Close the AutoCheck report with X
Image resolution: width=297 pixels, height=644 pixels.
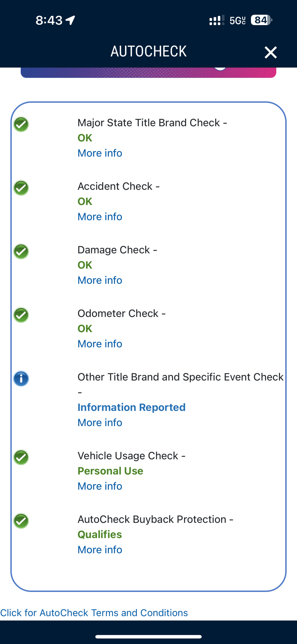(271, 52)
